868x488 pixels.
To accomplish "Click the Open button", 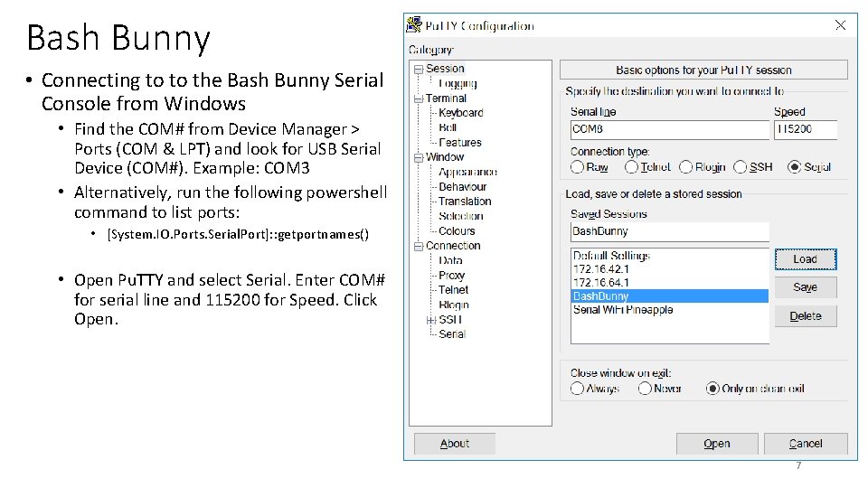I will (x=717, y=443).
